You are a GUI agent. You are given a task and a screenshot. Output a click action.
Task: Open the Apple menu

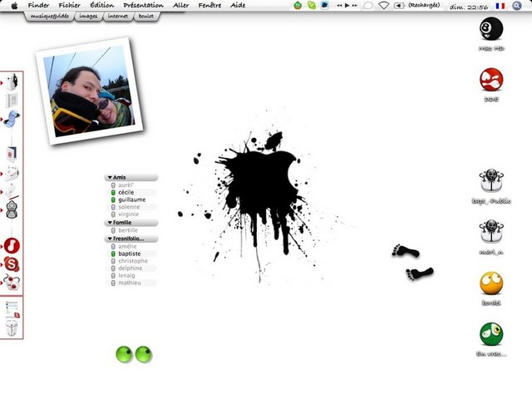pos(13,5)
